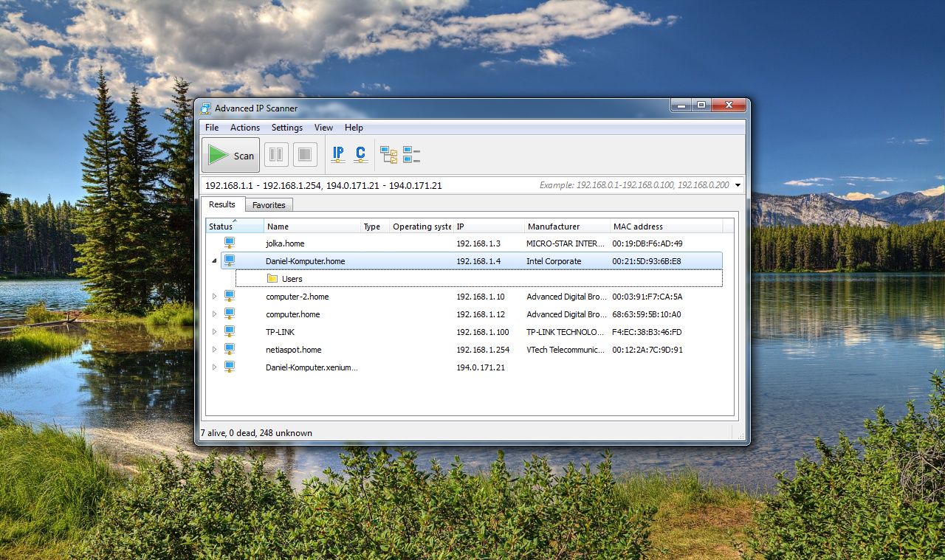Click the VTech Telecommunic... manufacturer cell
Screen dimensions: 945x560
(566, 350)
